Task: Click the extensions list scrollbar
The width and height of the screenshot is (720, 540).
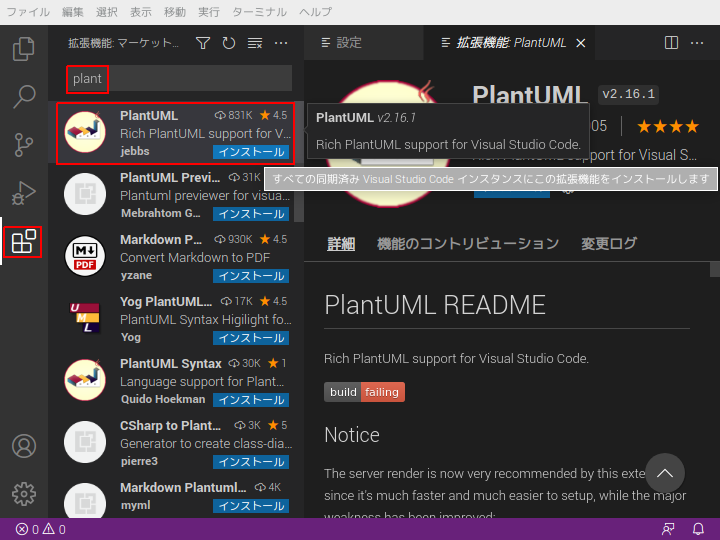Action: click(x=299, y=161)
